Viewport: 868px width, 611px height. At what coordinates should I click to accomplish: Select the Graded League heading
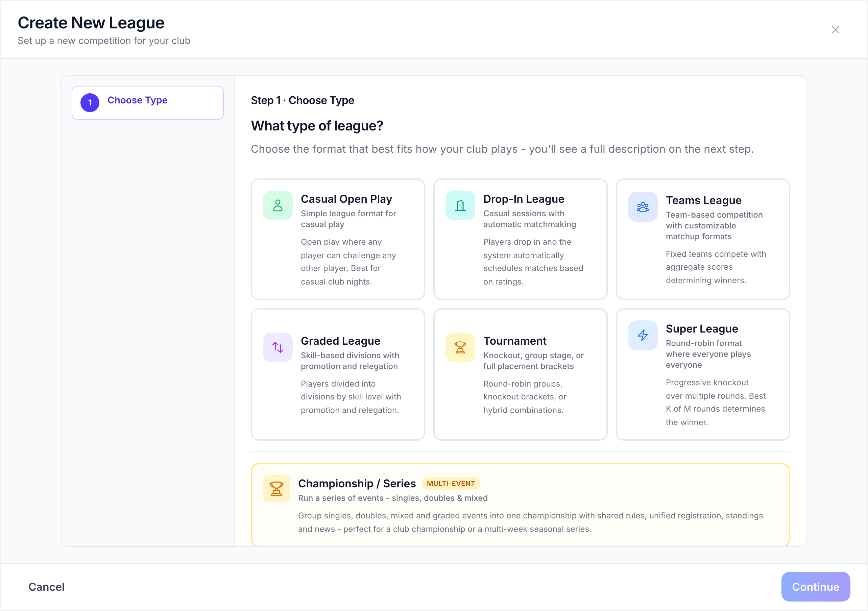(x=340, y=341)
